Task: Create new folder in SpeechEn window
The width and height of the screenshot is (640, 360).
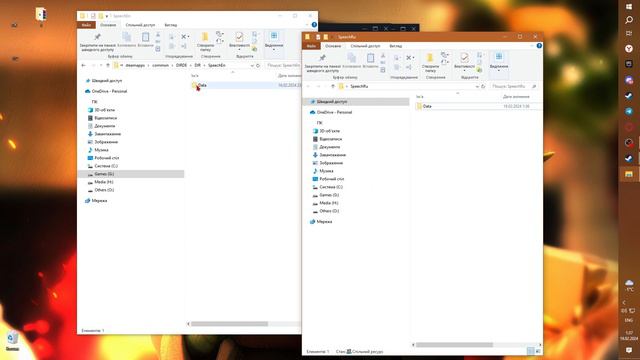Action: (x=205, y=41)
